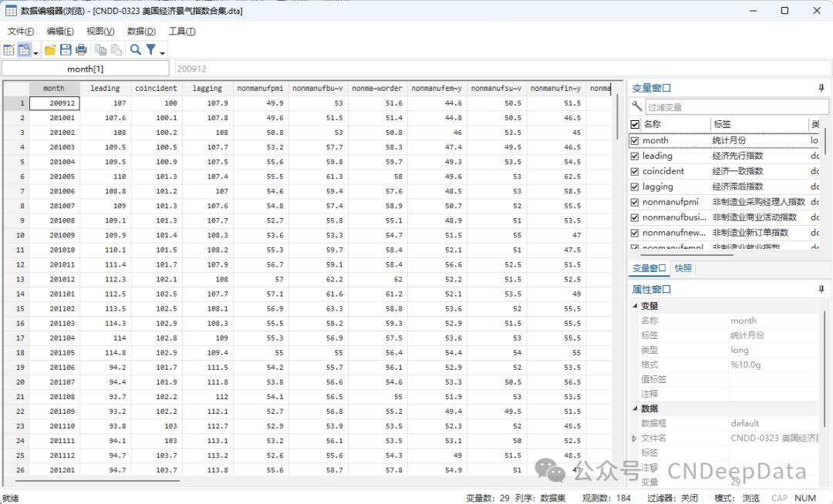833x504 pixels.
Task: Switch to the 快照 tab
Action: 683,268
